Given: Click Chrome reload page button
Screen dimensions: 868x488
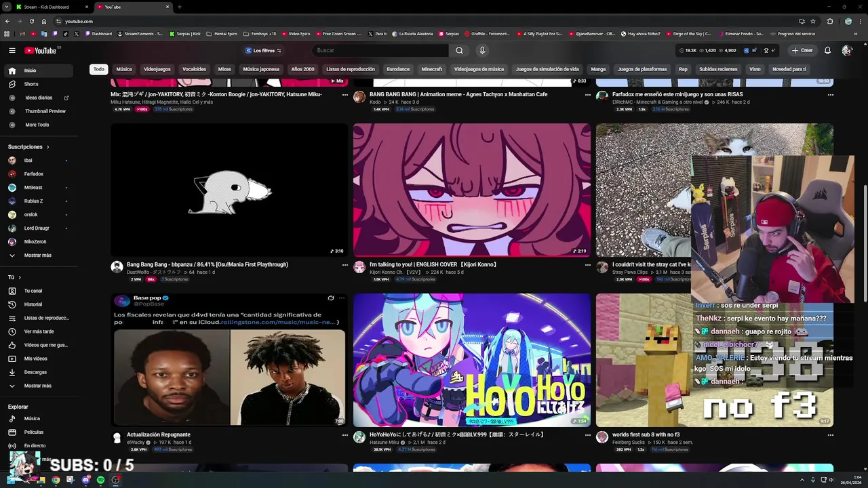Looking at the screenshot, I should point(32,21).
